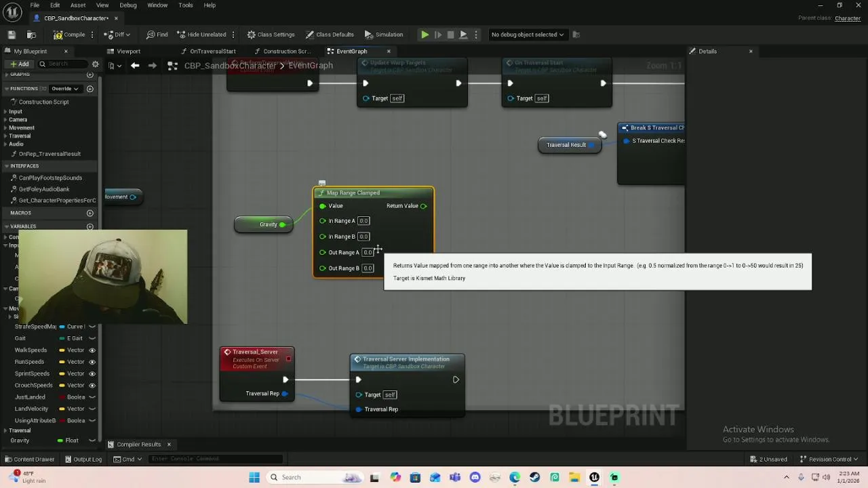Click the Find button
Viewport: 868px width, 488px height.
[x=157, y=35]
